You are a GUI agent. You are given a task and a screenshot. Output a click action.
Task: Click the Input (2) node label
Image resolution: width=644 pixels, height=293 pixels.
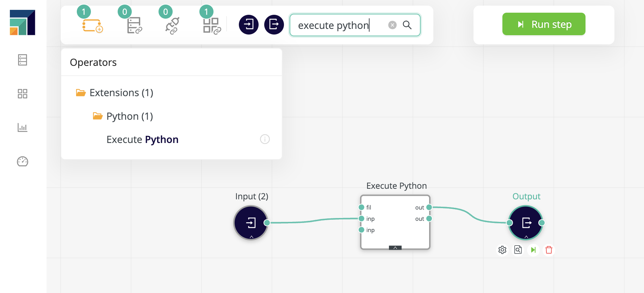(x=252, y=196)
